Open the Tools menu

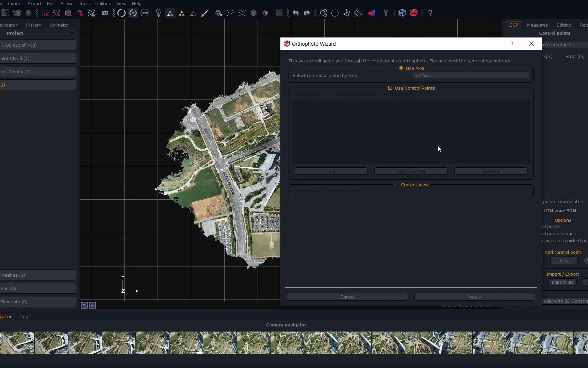point(84,3)
